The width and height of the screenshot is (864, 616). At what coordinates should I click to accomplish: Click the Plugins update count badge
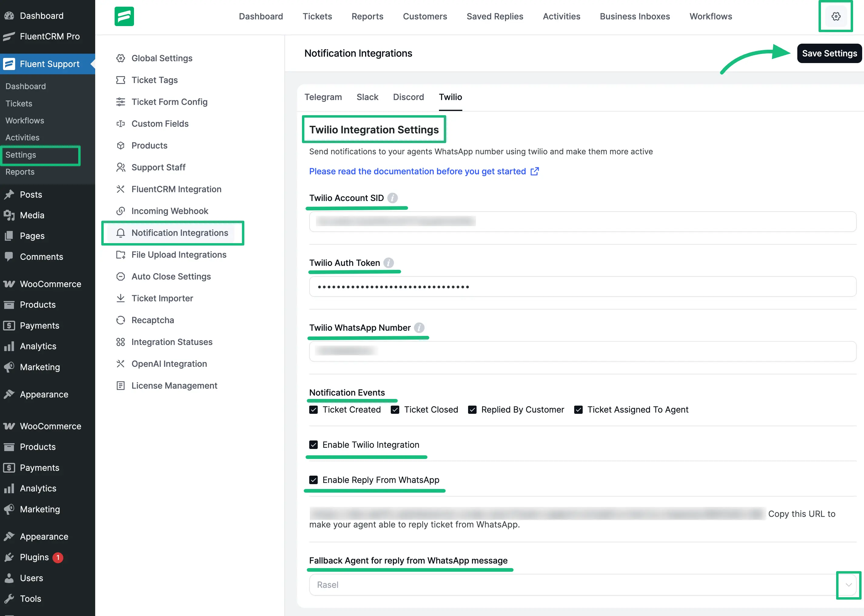(58, 557)
